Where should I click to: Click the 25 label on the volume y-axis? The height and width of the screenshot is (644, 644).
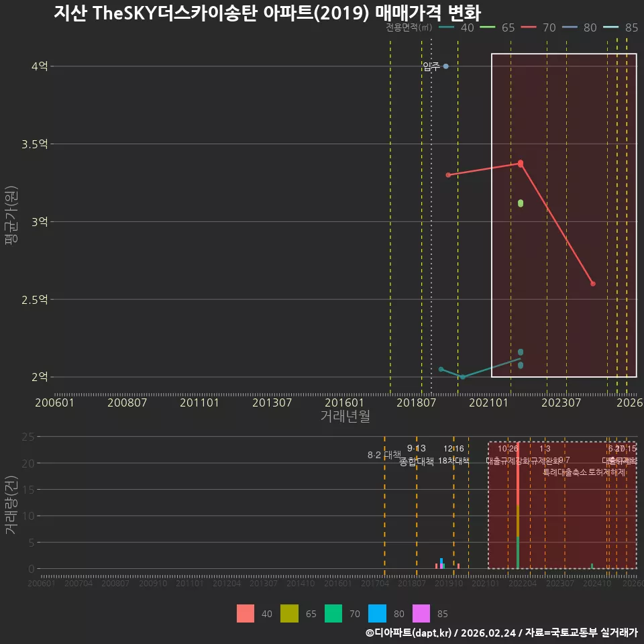click(28, 437)
